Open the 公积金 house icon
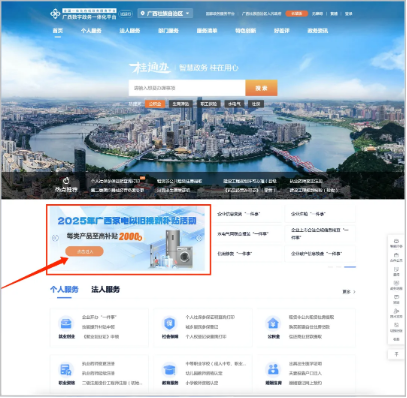 pos(273,323)
